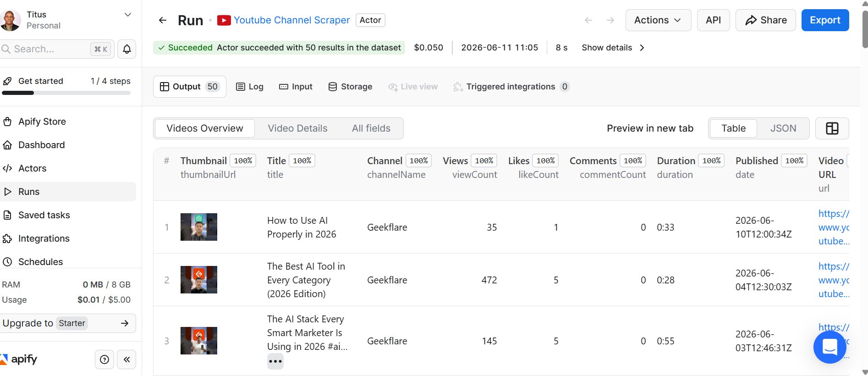The image size is (868, 376).
Task: Click the Upgrade arrow icon
Action: pos(125,323)
